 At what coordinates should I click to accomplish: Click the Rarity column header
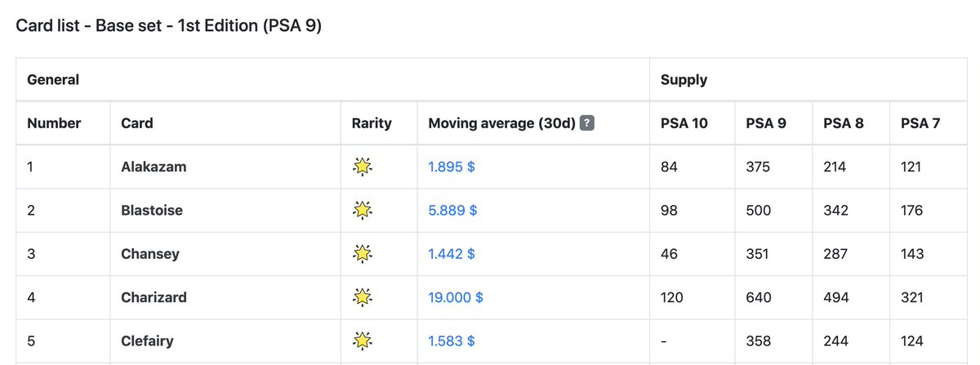[372, 123]
